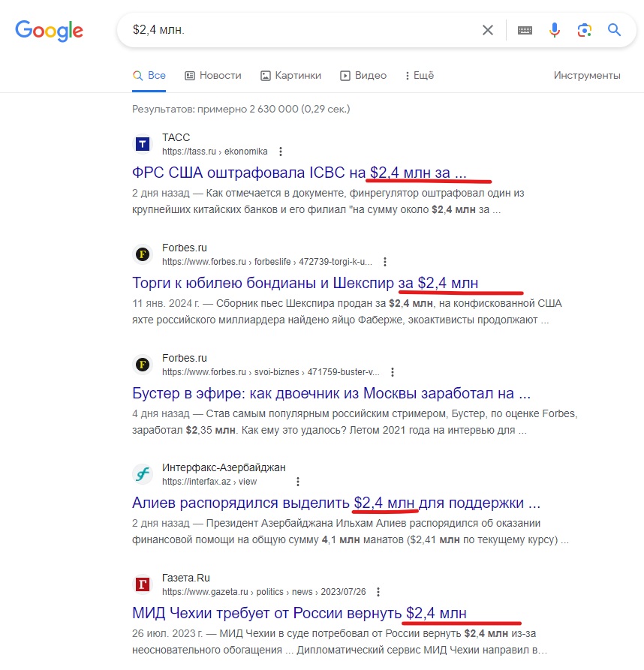
Task: Open 'Торги к юбилею бондианы' result
Action: pos(305,283)
